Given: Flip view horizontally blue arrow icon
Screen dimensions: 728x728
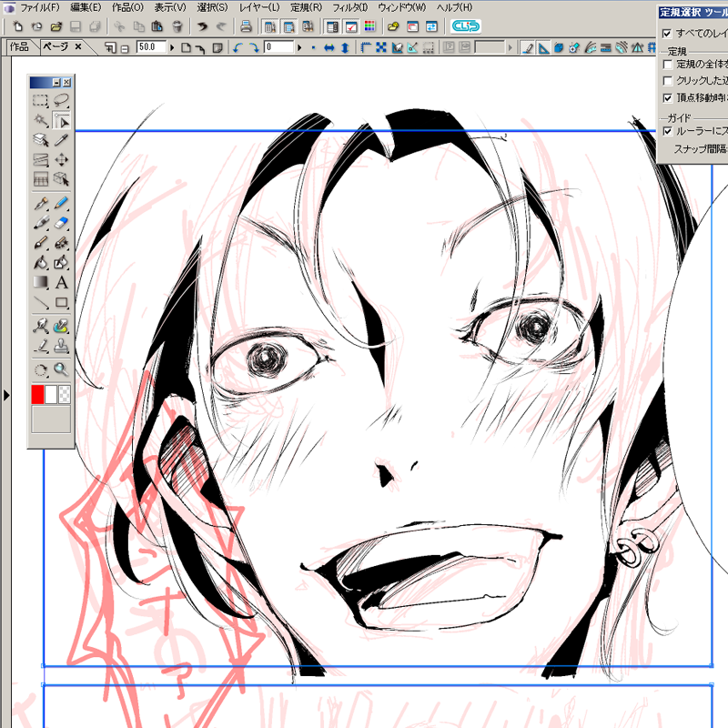Looking at the screenshot, I should (329, 47).
